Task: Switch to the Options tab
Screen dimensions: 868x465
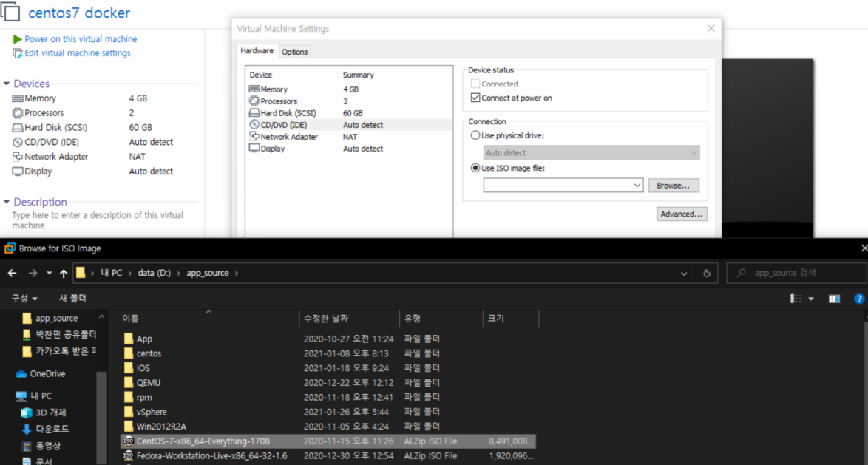Action: click(x=294, y=52)
